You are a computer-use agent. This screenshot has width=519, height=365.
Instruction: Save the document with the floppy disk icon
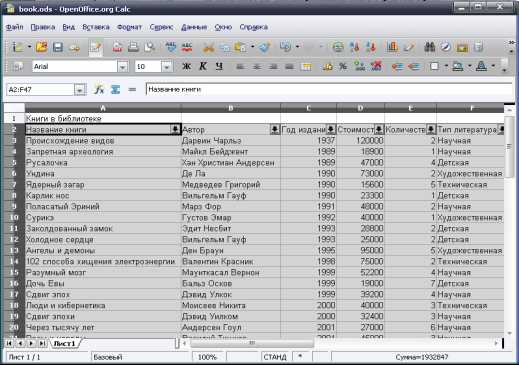click(58, 47)
